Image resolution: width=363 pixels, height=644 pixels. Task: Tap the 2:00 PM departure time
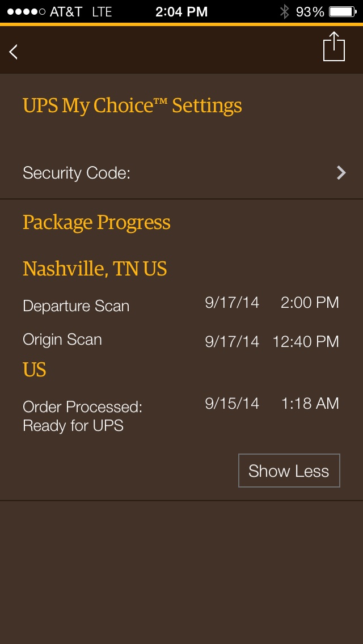click(x=310, y=303)
